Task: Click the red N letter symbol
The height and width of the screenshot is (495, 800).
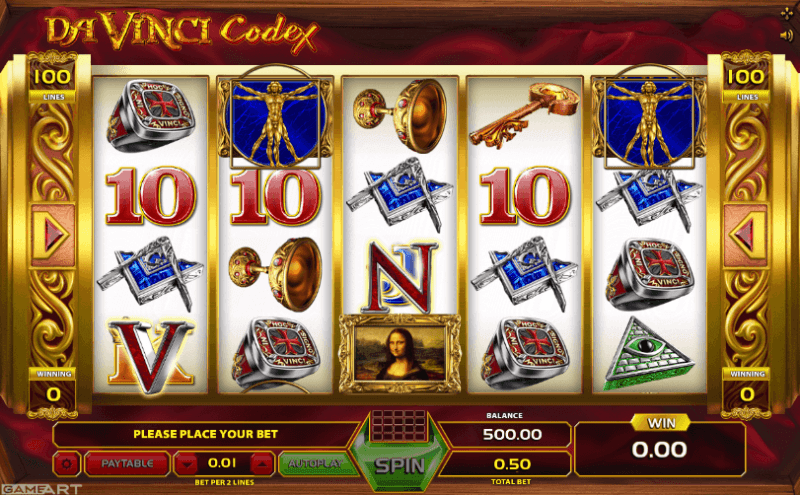Action: pos(401,276)
